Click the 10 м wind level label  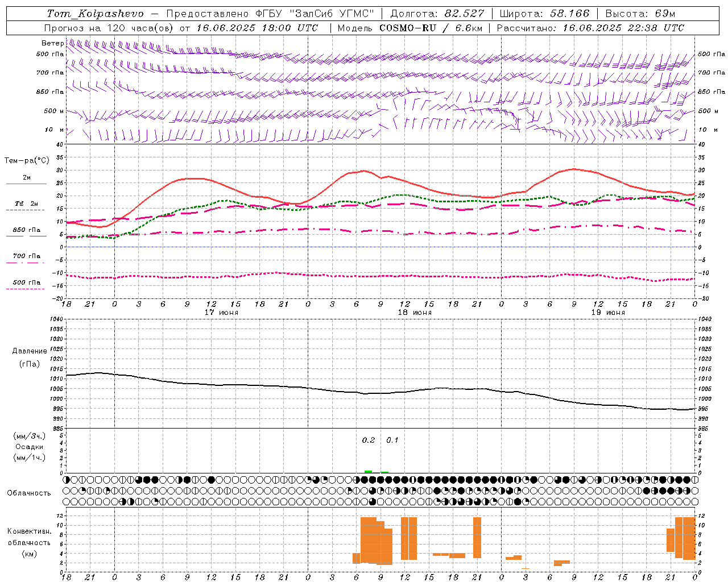coord(54,130)
